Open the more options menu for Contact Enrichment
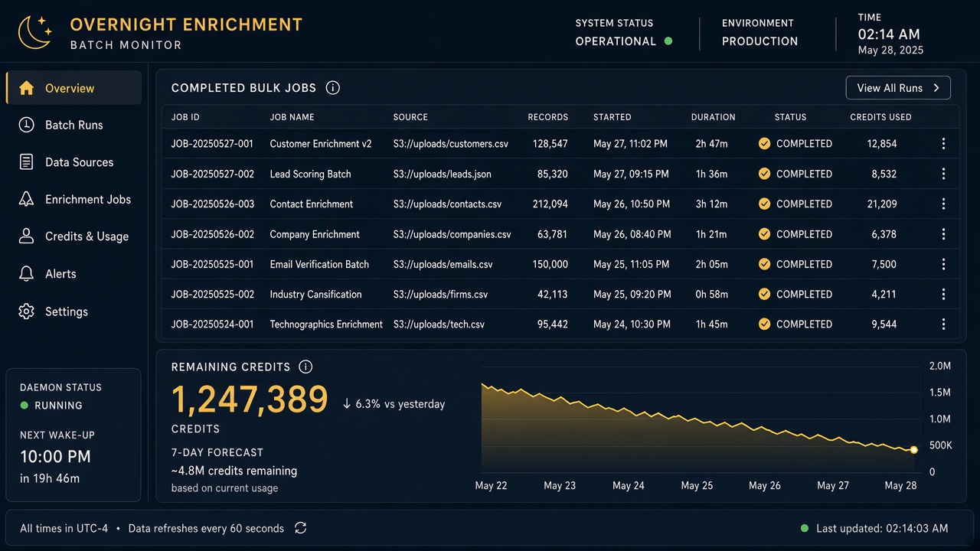 pyautogui.click(x=943, y=204)
